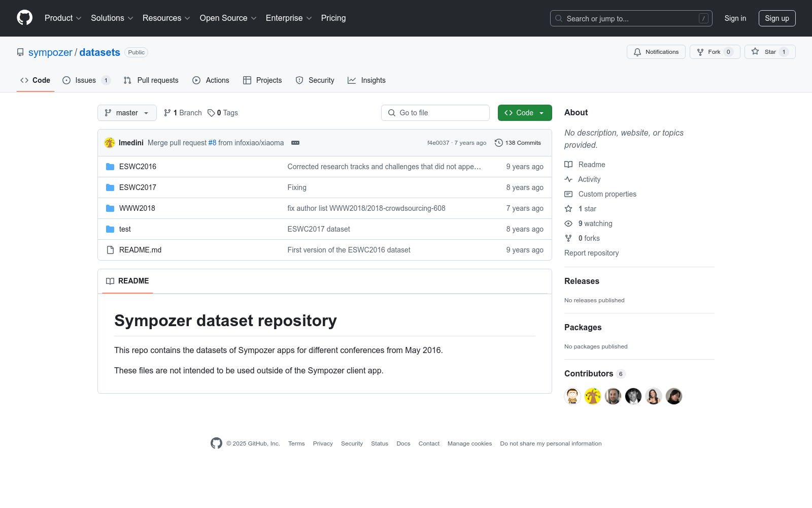Open the footer Terms link
812x508 pixels.
[x=296, y=443]
